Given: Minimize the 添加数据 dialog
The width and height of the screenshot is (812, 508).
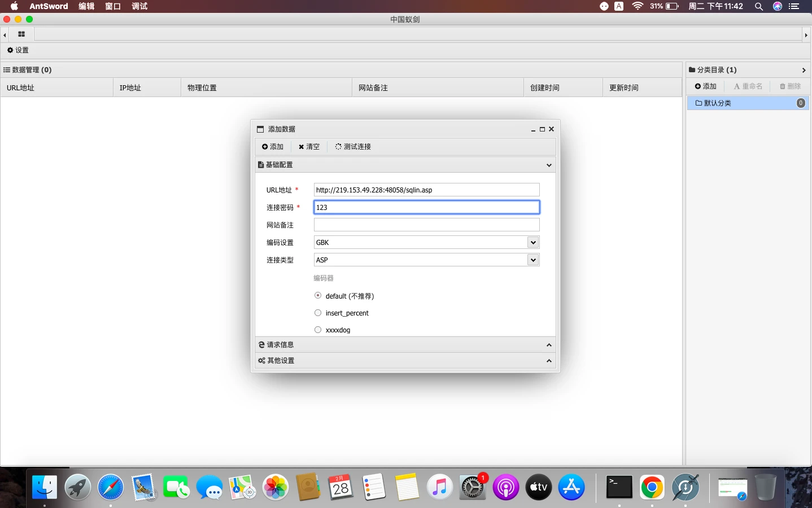Looking at the screenshot, I should pyautogui.click(x=533, y=129).
